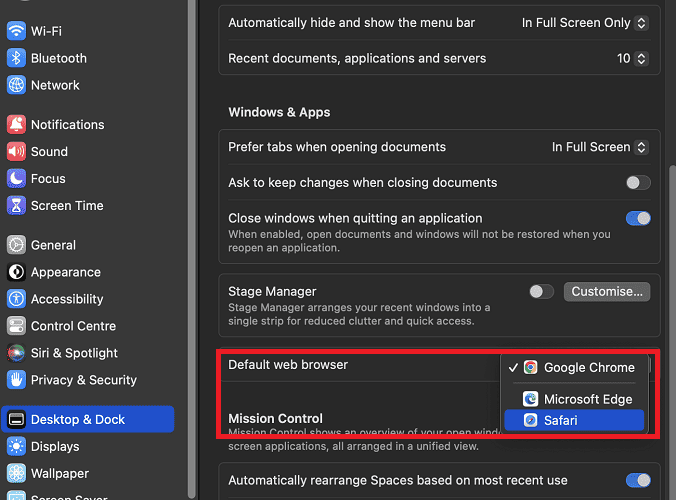
Task: Click the Sound speaker icon
Action: [16, 152]
